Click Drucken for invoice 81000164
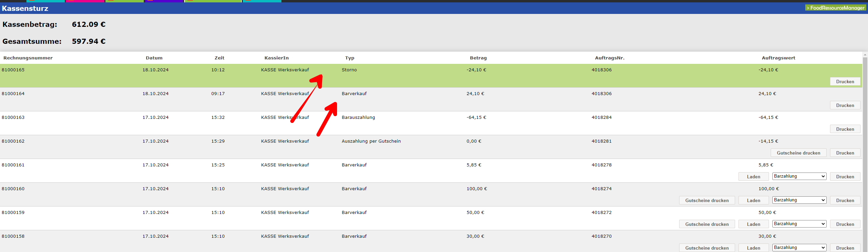 pos(845,105)
